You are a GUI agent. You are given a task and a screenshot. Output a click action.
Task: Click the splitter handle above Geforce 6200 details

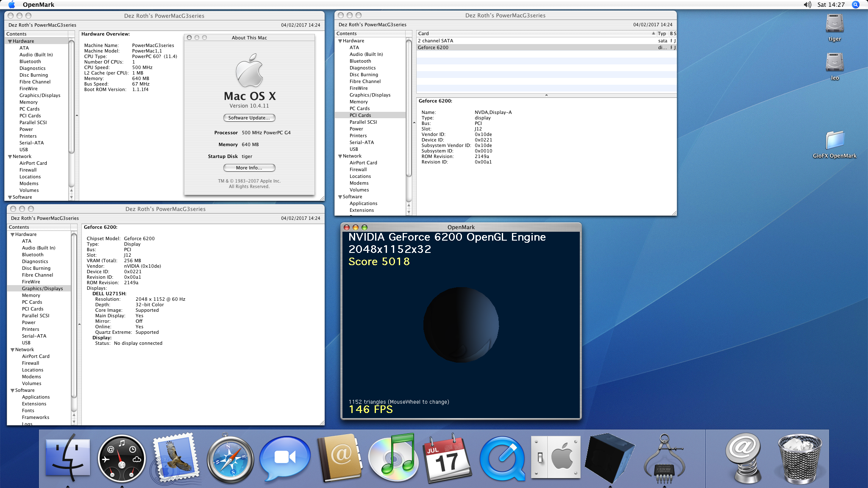546,95
